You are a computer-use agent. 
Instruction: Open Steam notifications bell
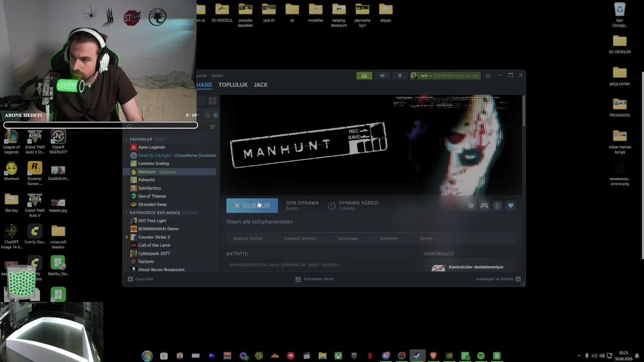click(x=400, y=75)
